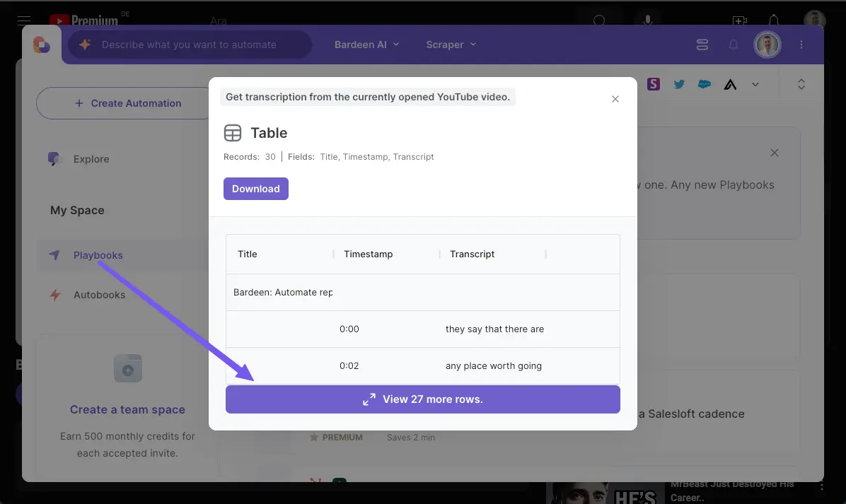
Task: Click 'any place worth going' transcript cell
Action: (x=494, y=365)
